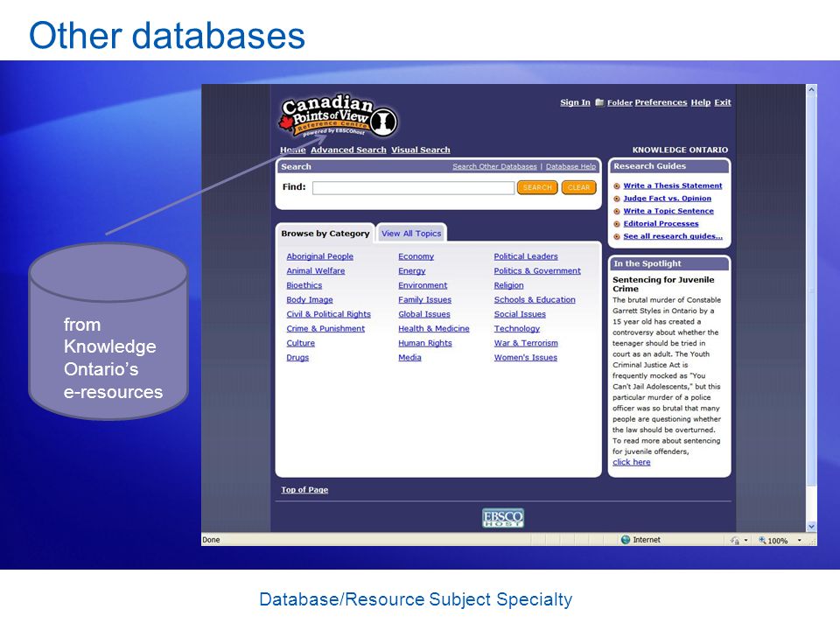Open the Family Issues category
840x630 pixels.
[425, 300]
